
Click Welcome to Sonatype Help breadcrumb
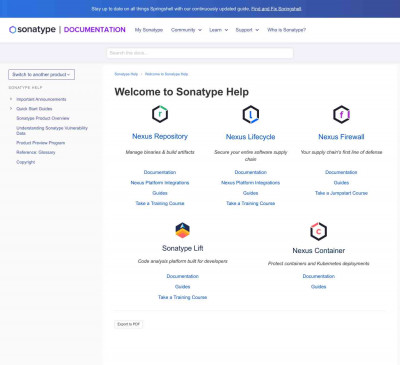coord(166,74)
